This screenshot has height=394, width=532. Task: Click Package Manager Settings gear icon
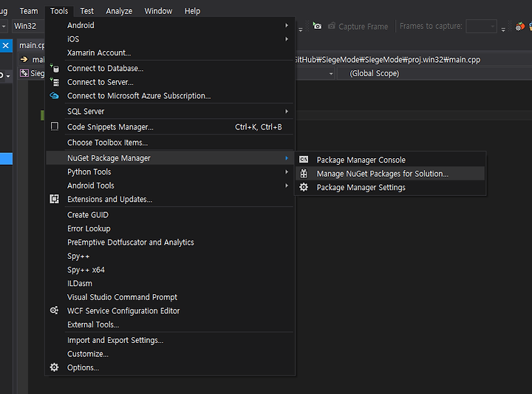(x=304, y=187)
